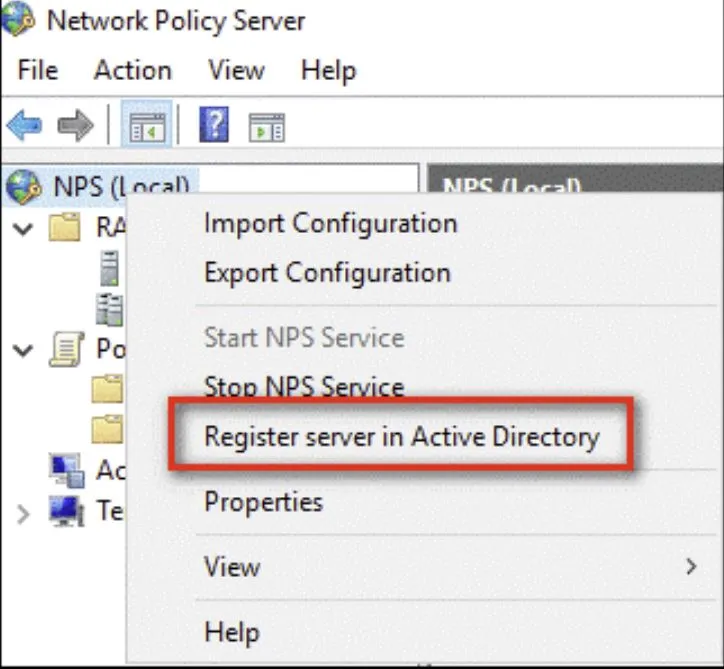Image resolution: width=724 pixels, height=669 pixels.
Task: Click the Forward arrow toolbar icon
Action: click(76, 125)
